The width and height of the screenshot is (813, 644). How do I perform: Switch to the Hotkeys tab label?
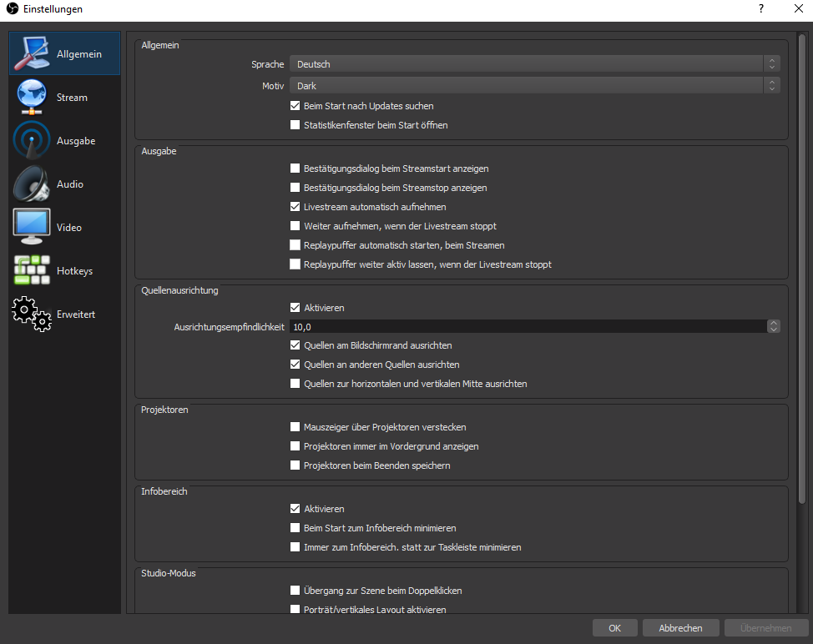(74, 271)
